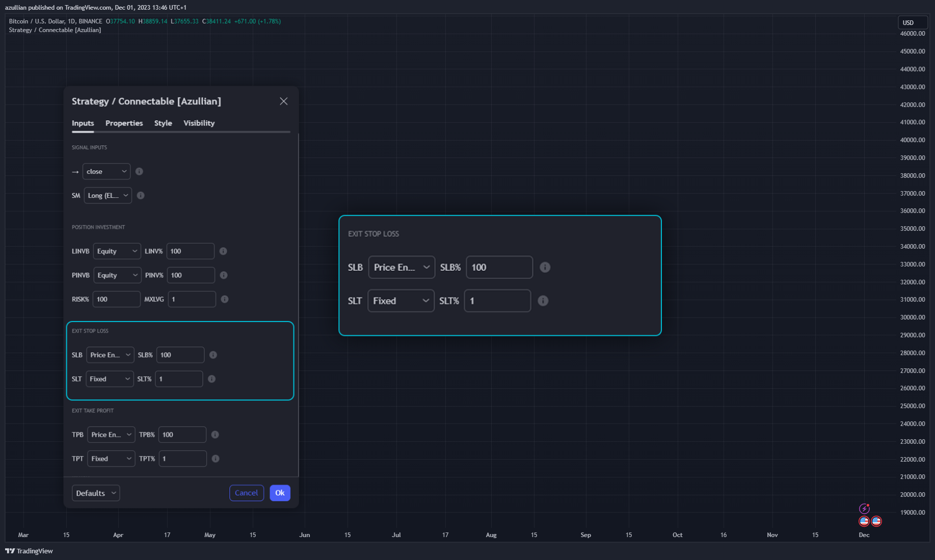Click the 'POSITION INVESTMENT' section heading

point(98,227)
